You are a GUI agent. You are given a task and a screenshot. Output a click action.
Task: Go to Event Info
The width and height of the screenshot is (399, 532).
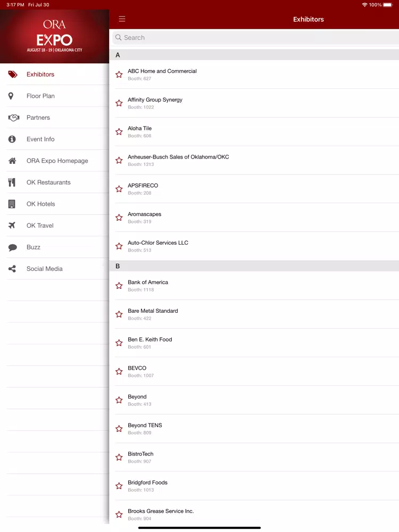pyautogui.click(x=54, y=139)
